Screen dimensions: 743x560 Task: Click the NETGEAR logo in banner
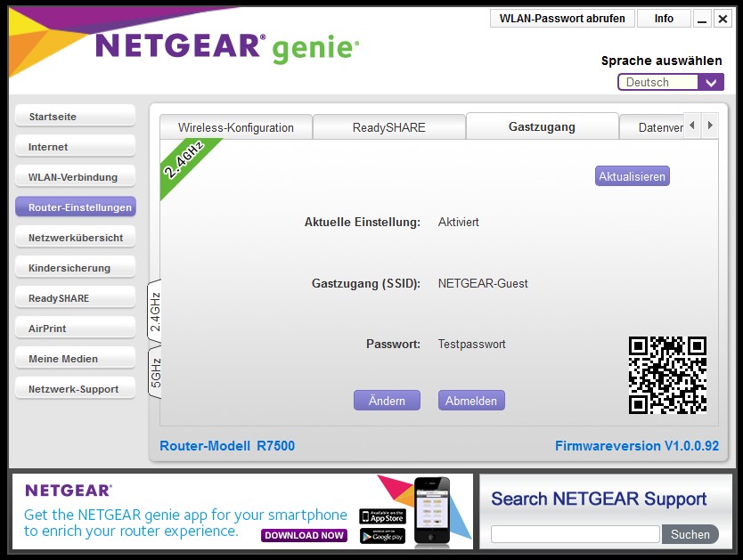(69, 491)
